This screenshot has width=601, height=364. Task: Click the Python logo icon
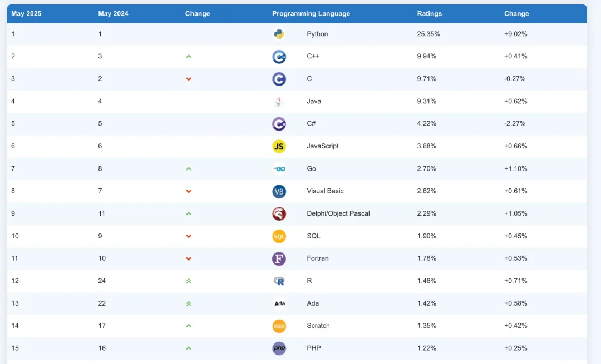(279, 34)
